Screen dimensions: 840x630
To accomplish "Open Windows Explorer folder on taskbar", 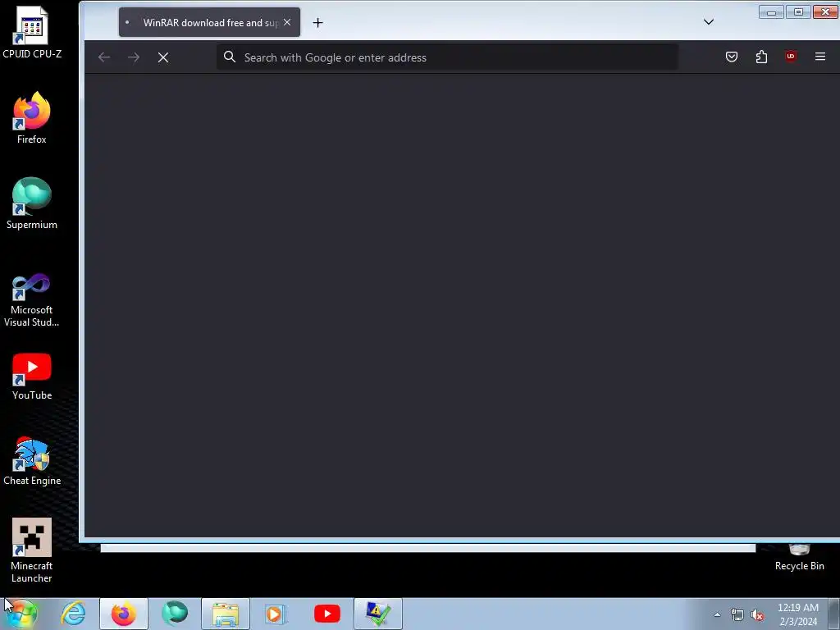I will (x=226, y=614).
